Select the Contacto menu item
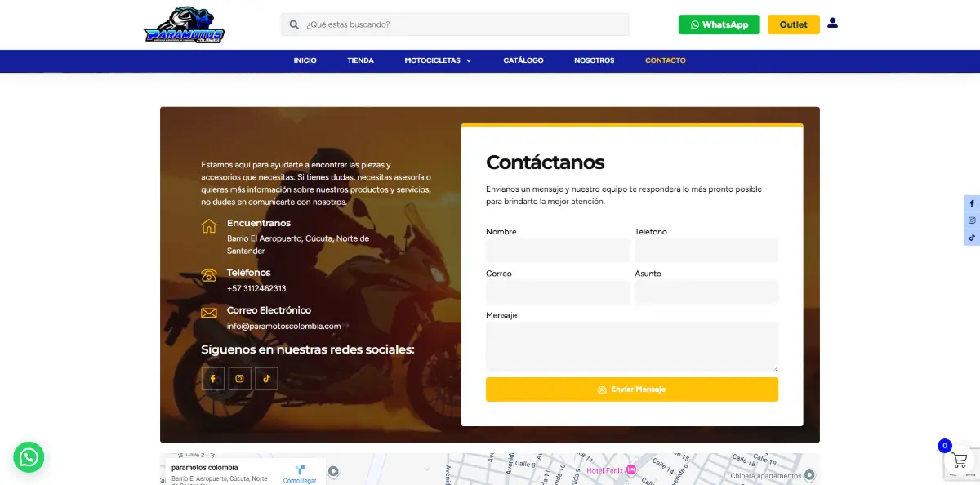 [x=666, y=60]
